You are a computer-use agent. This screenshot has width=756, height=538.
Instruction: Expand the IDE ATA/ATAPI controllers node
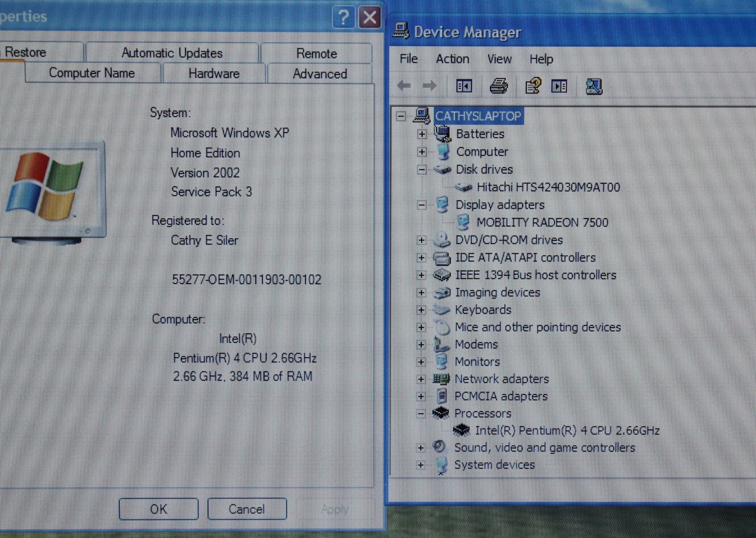pyautogui.click(x=421, y=257)
